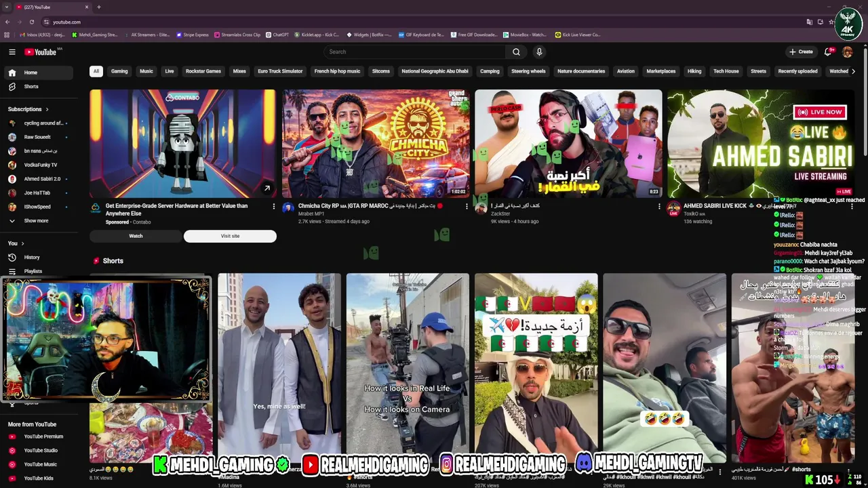Open the YouTube hamburger guide menu

[x=12, y=52]
